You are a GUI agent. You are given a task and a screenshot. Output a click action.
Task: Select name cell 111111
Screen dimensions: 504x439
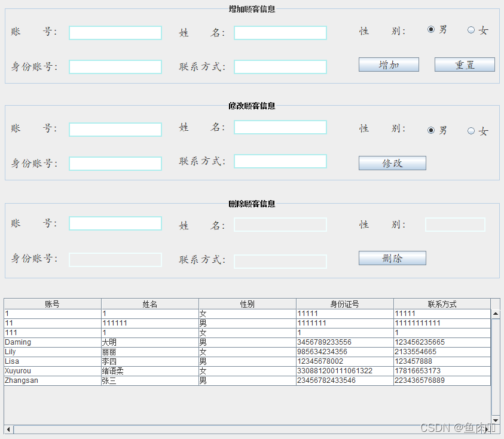click(150, 323)
